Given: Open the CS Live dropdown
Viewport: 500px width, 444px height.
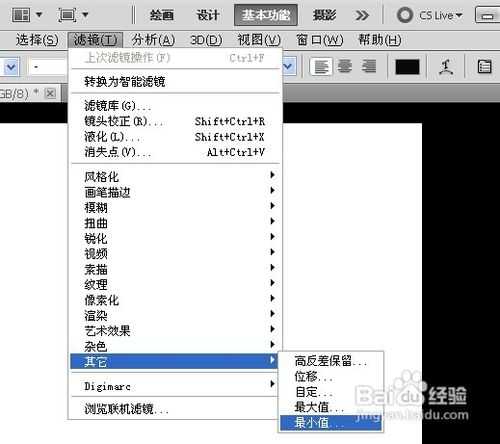Looking at the screenshot, I should coord(440,15).
